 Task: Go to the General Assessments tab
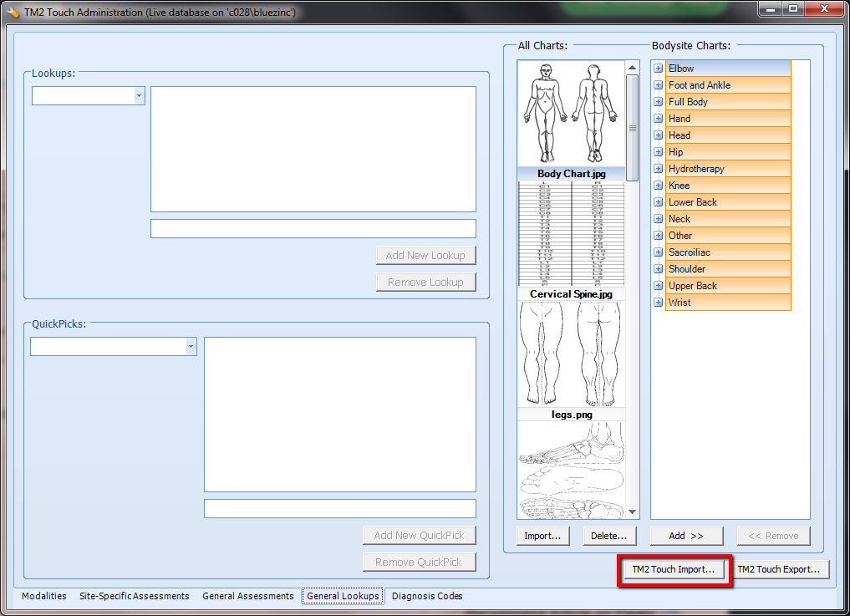247,596
